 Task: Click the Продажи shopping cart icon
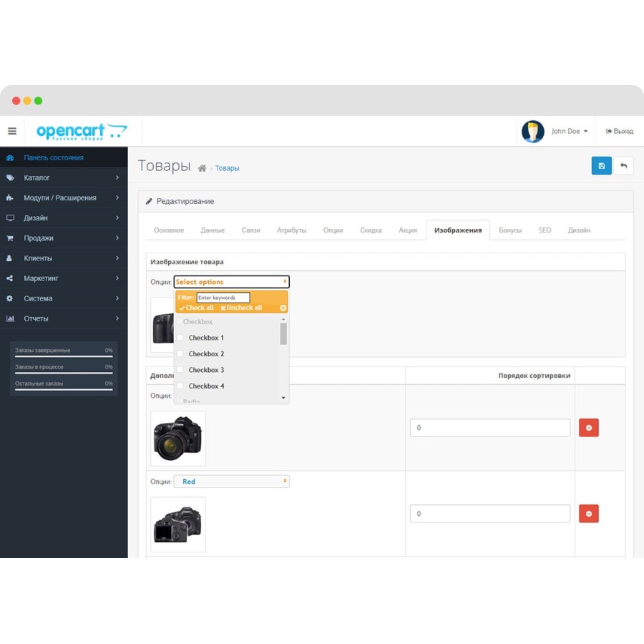(x=10, y=238)
